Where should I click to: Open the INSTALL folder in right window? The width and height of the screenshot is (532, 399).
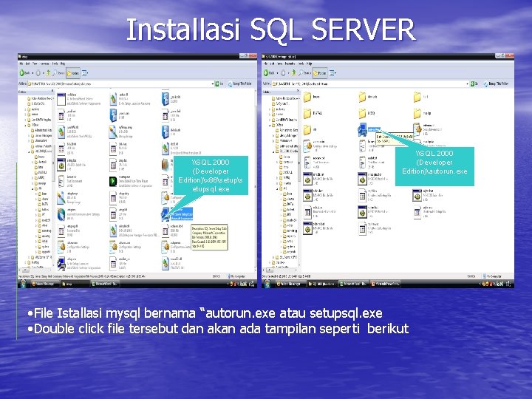click(312, 113)
